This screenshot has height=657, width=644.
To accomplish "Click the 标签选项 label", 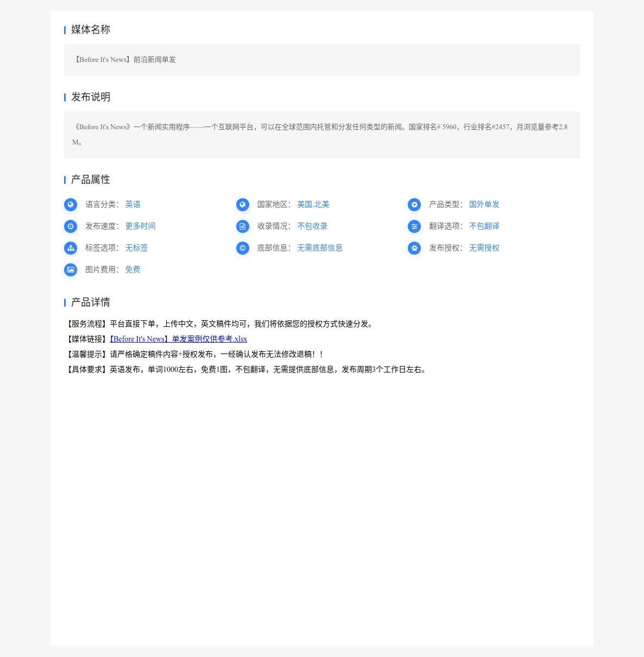I will click(102, 248).
